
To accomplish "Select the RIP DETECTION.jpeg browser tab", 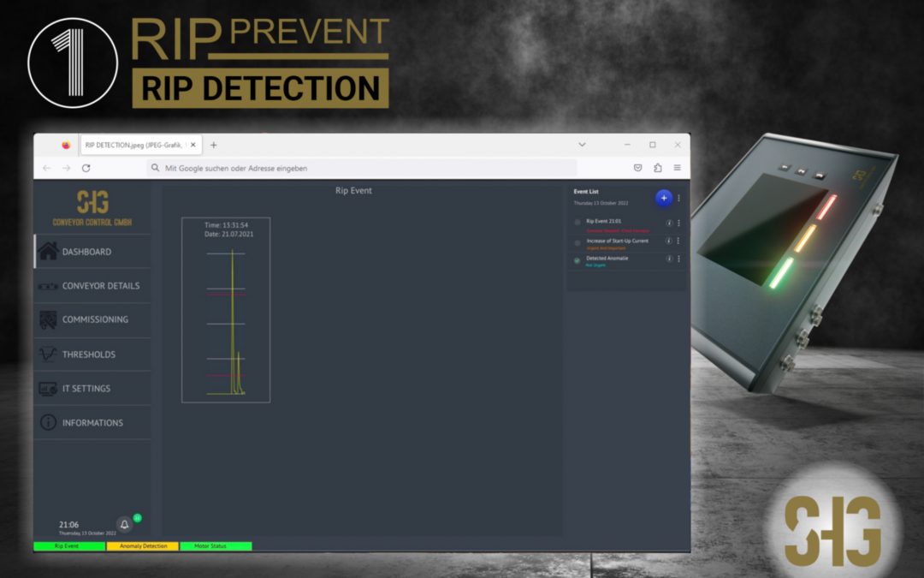I will 141,145.
